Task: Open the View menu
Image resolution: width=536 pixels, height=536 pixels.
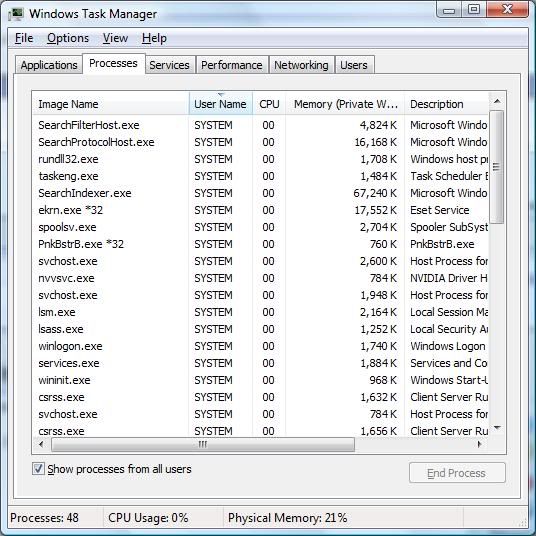Action: (115, 38)
